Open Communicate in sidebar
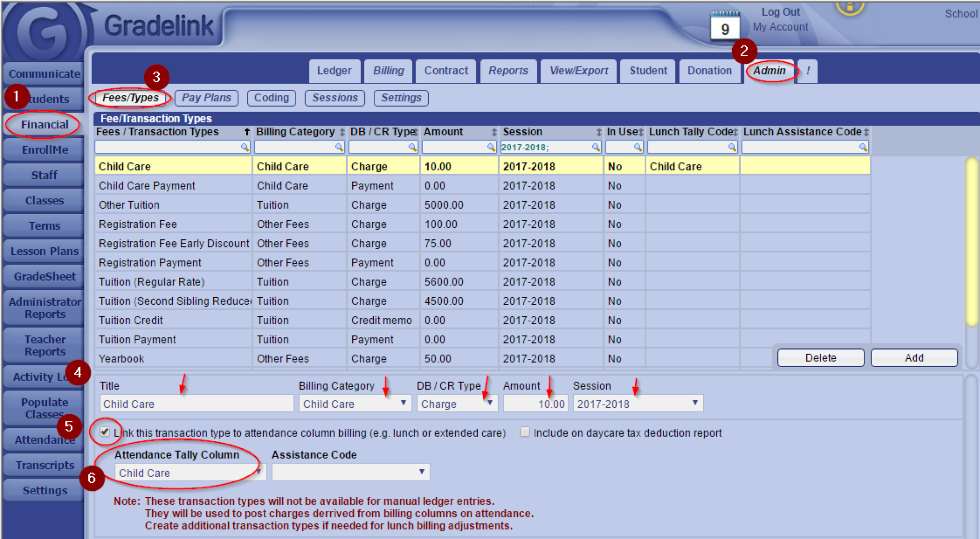 [x=44, y=74]
